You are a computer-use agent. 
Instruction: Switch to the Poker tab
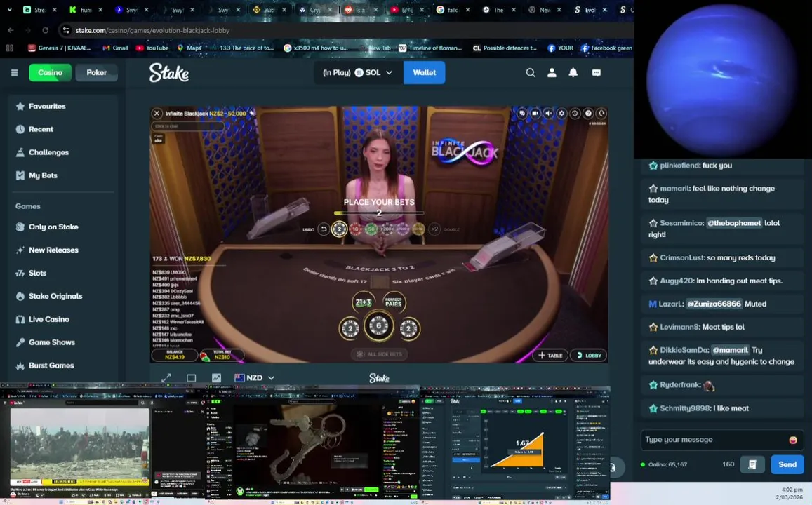96,72
